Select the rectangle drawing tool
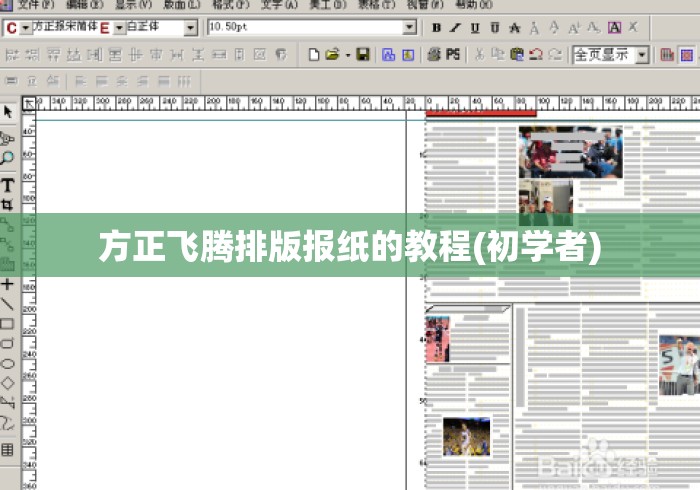 coord(7,324)
